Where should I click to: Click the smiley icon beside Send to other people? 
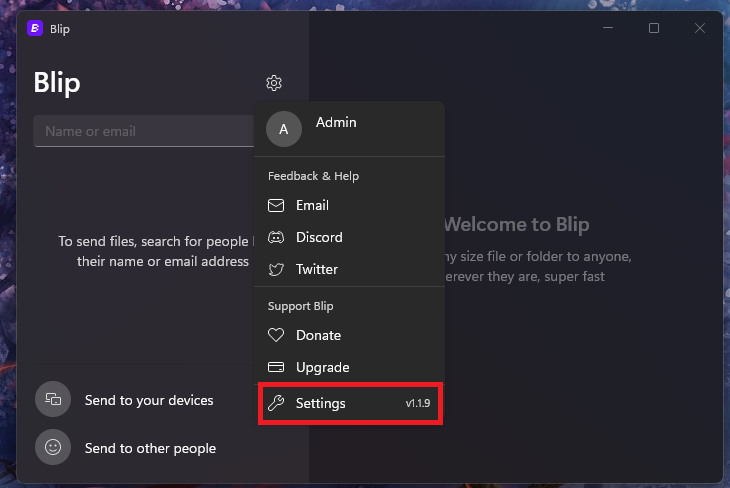click(x=53, y=447)
